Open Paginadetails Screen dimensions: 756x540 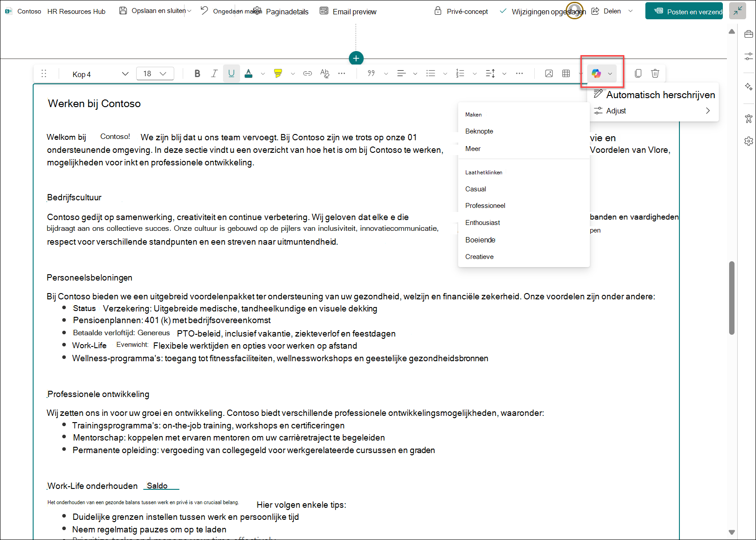coord(281,11)
